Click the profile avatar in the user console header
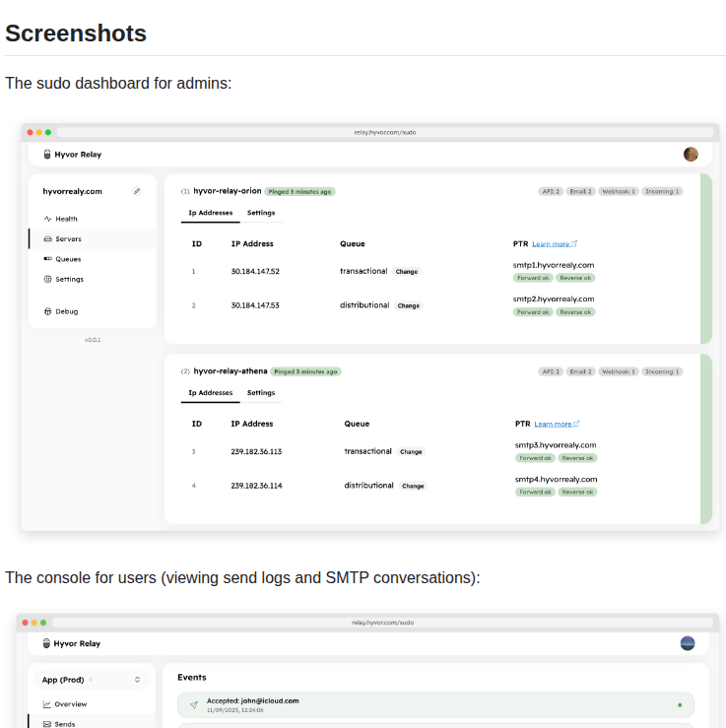 (688, 643)
